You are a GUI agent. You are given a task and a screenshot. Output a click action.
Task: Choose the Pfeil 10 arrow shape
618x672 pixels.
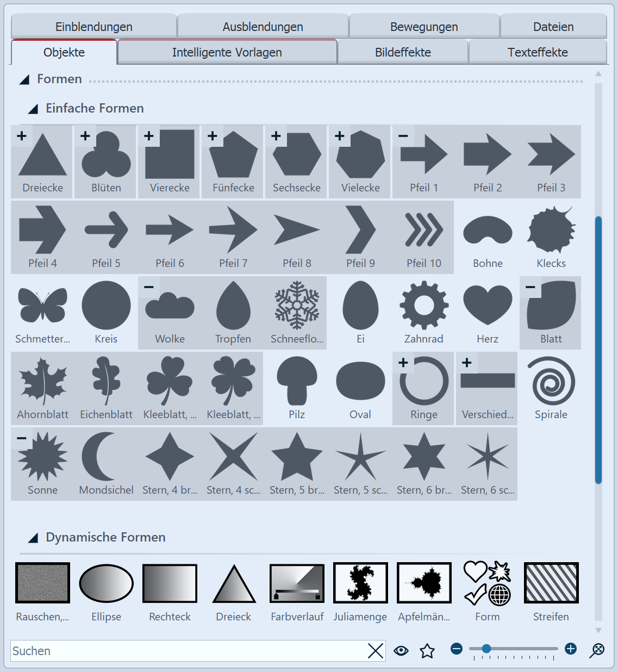pos(423,233)
